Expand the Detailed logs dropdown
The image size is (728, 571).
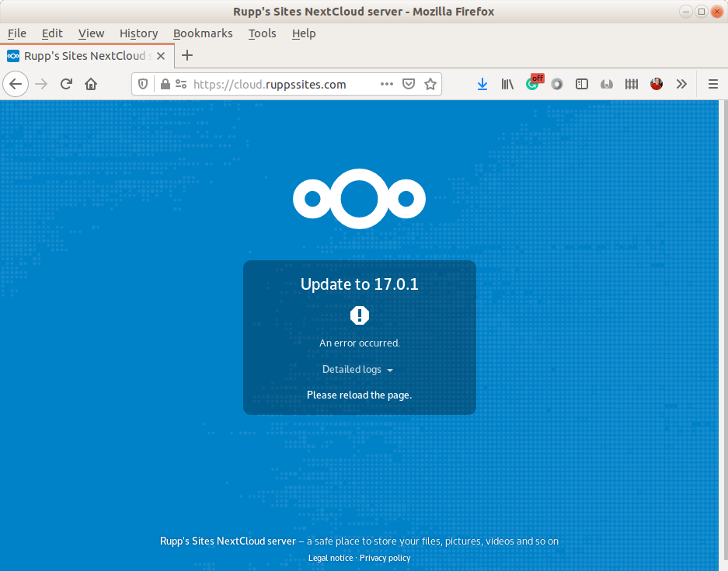tap(357, 370)
